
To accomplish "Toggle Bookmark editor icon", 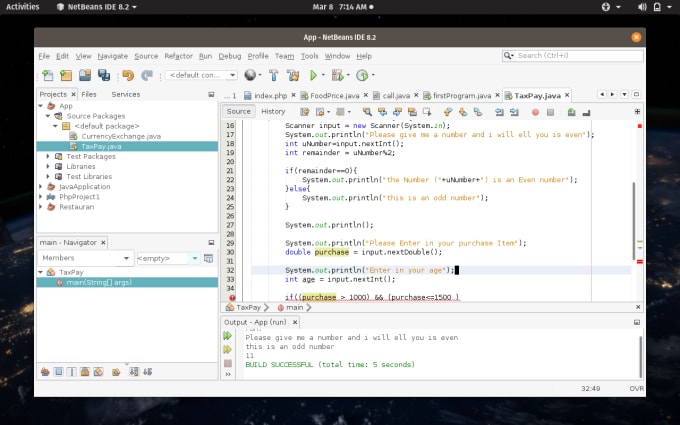I will point(477,112).
